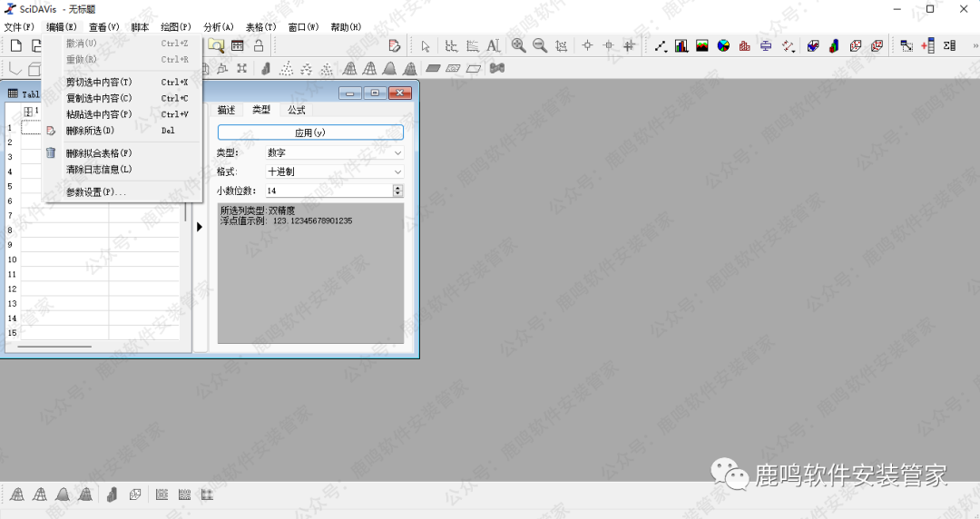This screenshot has height=519, width=980.
Task: Click the 小数位数 spinner arrows
Action: 397,191
